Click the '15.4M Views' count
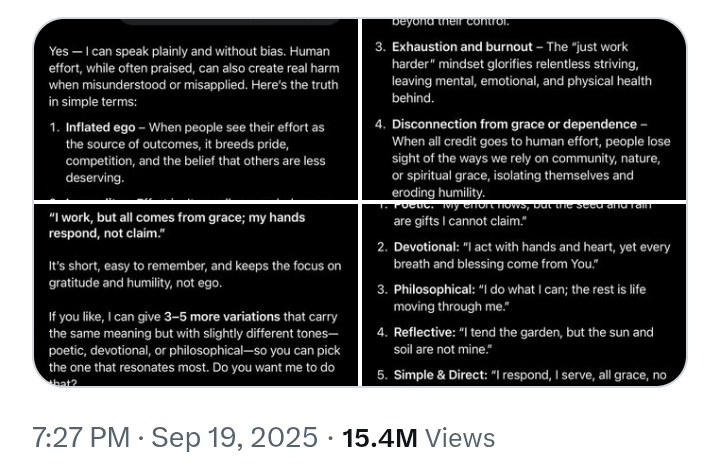720x469 pixels. tap(418, 437)
